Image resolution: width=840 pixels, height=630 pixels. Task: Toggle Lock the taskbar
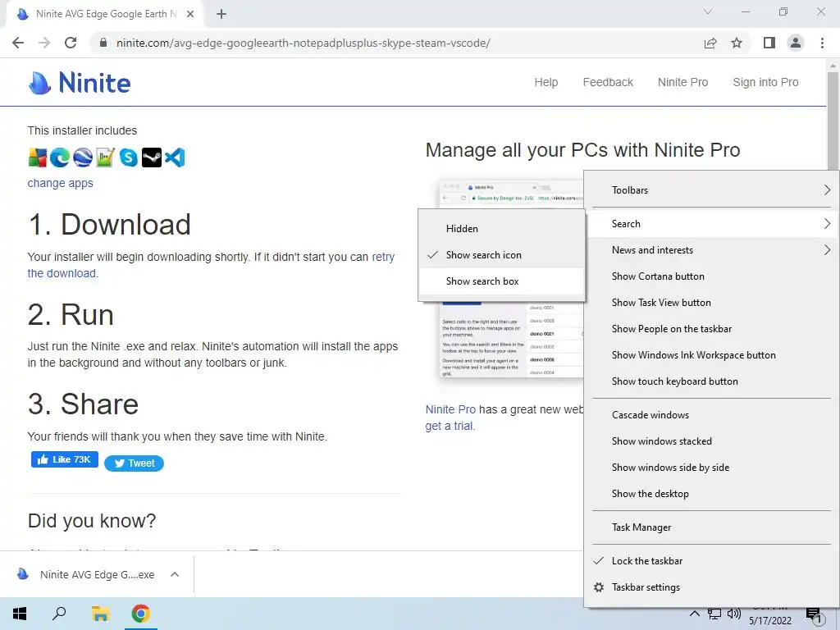(x=711, y=561)
